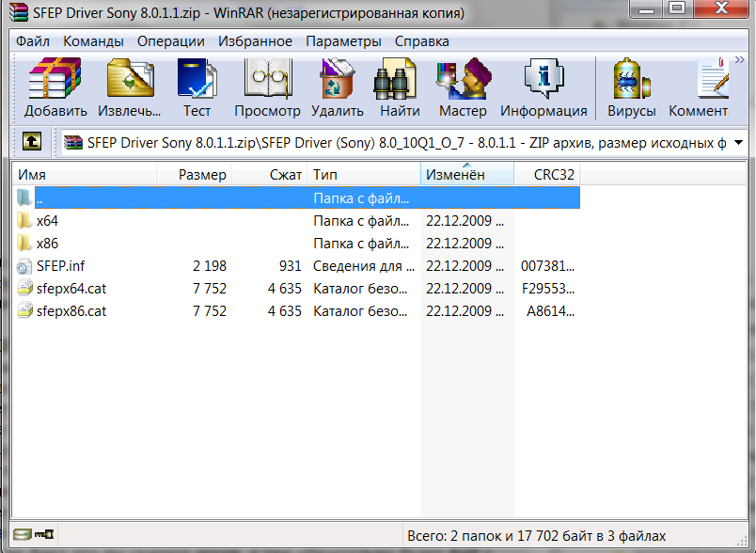
Task: Show archive Информация
Action: coord(543,78)
